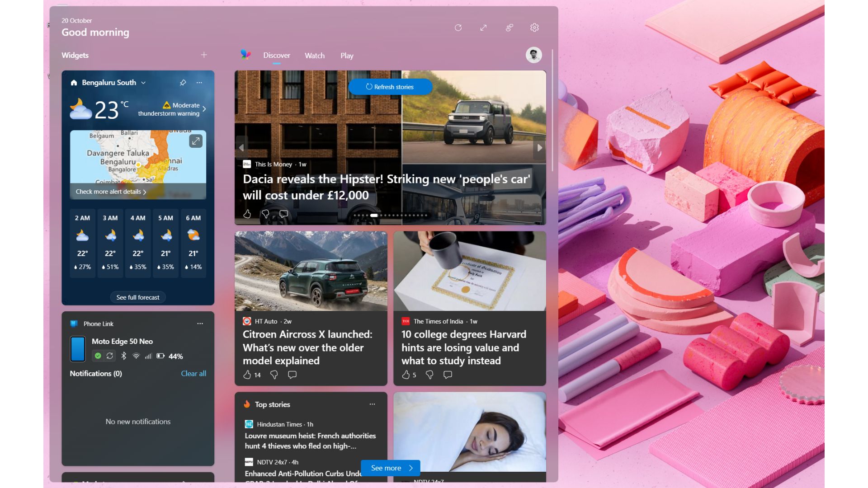Add a new widget with the plus icon
Screen dimensions: 868x488
203,55
